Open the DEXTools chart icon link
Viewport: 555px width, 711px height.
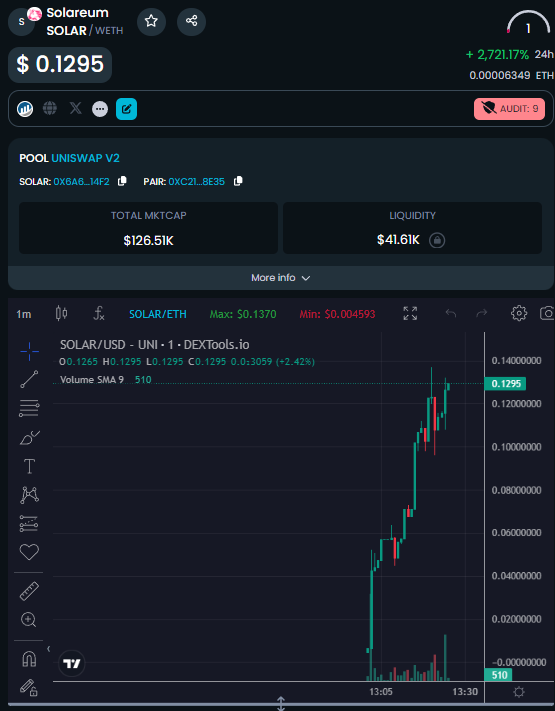click(25, 109)
